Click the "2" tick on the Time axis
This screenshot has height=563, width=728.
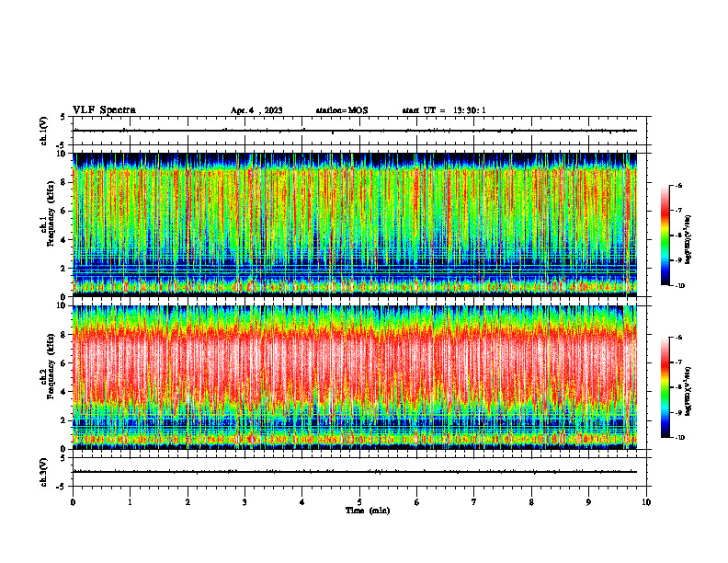(x=188, y=502)
